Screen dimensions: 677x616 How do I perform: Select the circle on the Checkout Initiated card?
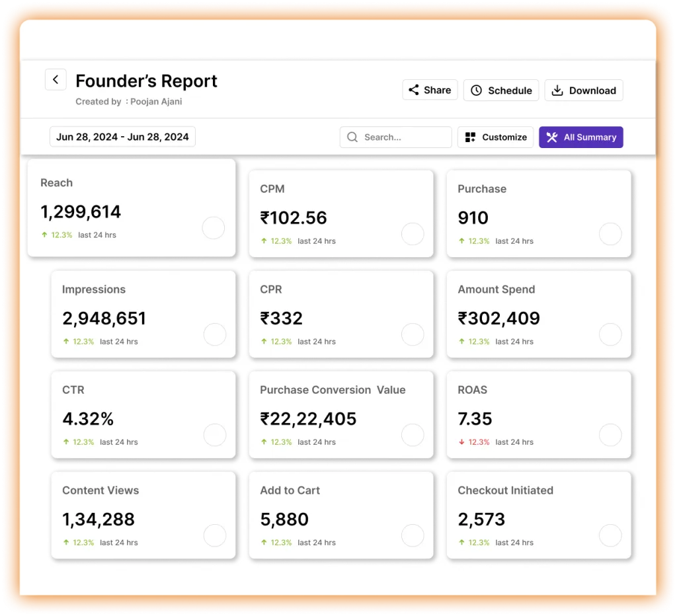[610, 535]
